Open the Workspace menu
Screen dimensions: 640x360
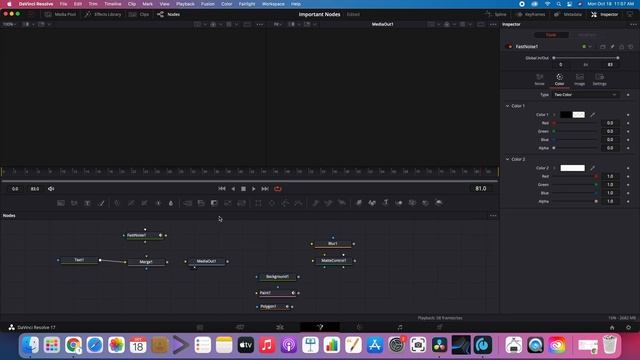point(273,4)
